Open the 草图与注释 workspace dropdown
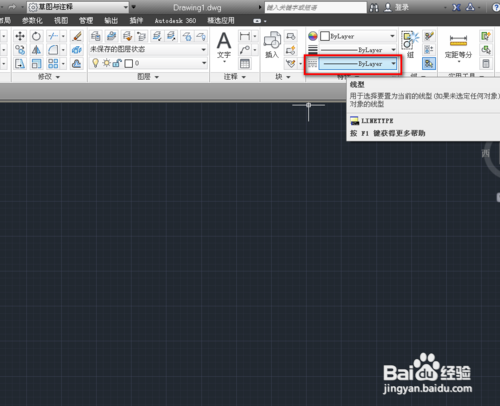Viewport: 500px width, 406px height. pos(78,7)
